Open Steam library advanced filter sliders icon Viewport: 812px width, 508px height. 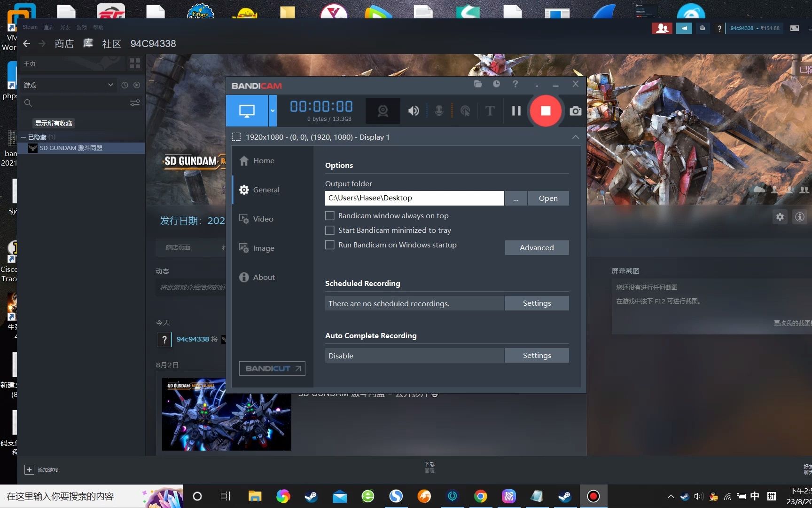point(135,103)
